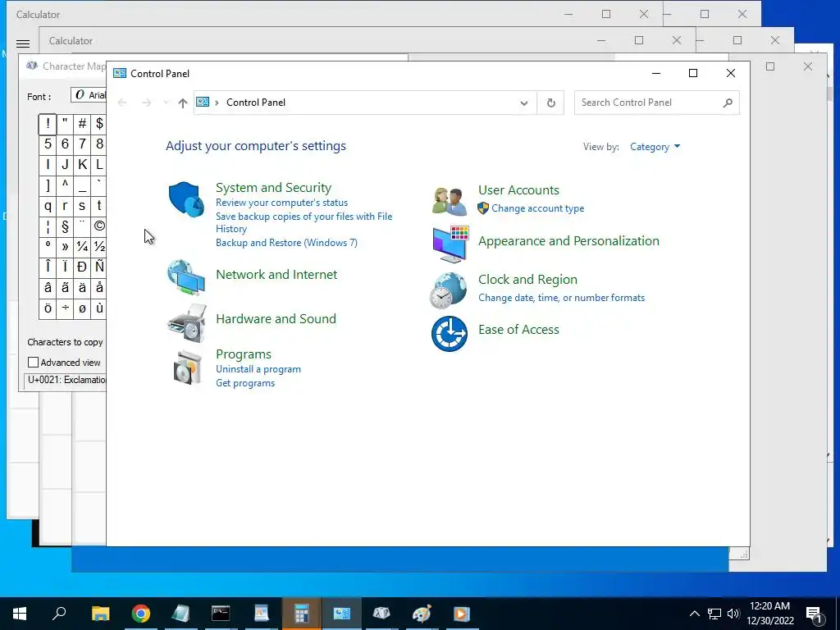Open the volume control in the system tray
The width and height of the screenshot is (840, 630).
[733, 614]
